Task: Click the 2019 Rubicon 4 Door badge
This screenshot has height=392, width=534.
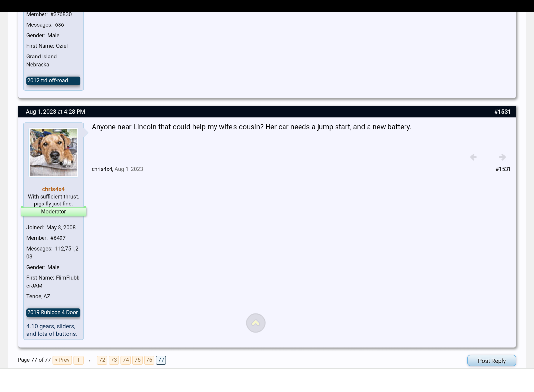Action: 53,312
